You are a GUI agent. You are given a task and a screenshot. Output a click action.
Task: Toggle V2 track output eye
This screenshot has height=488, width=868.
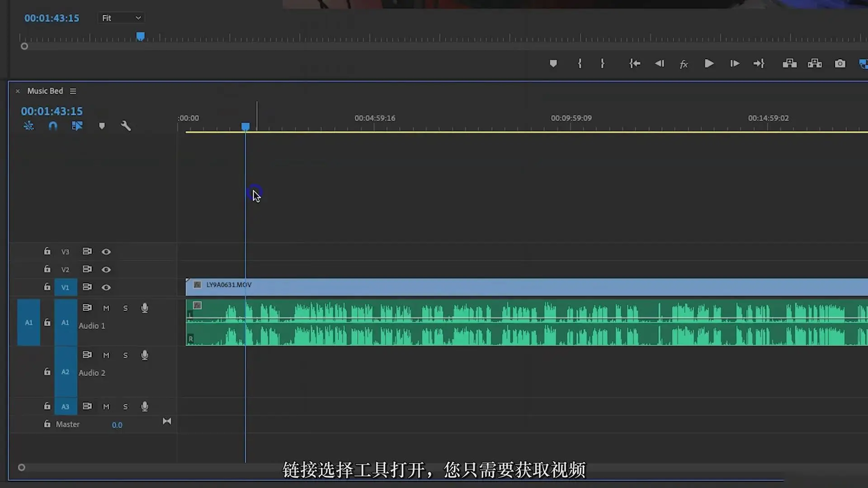point(106,269)
